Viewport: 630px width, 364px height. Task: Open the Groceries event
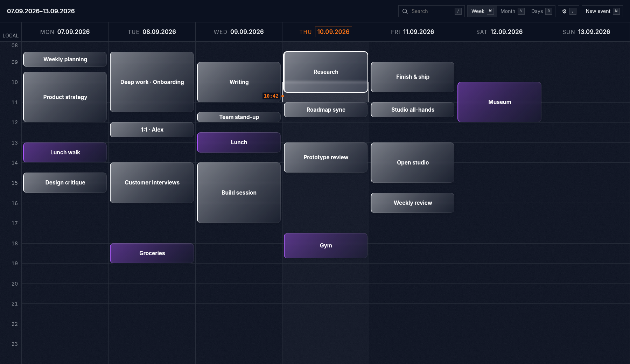point(152,253)
